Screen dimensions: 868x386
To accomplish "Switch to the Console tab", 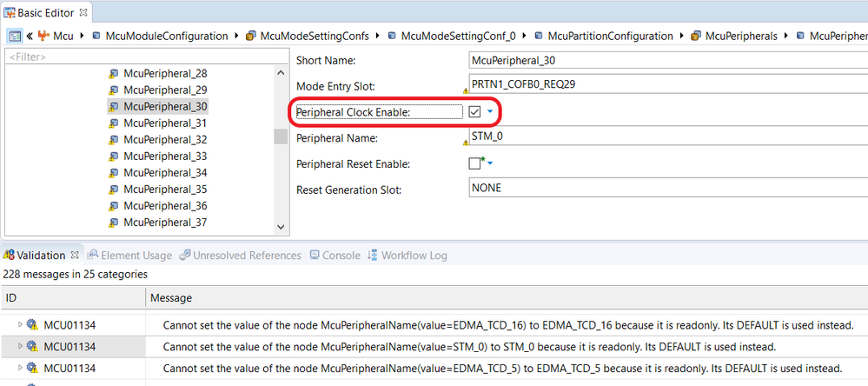I will click(340, 256).
